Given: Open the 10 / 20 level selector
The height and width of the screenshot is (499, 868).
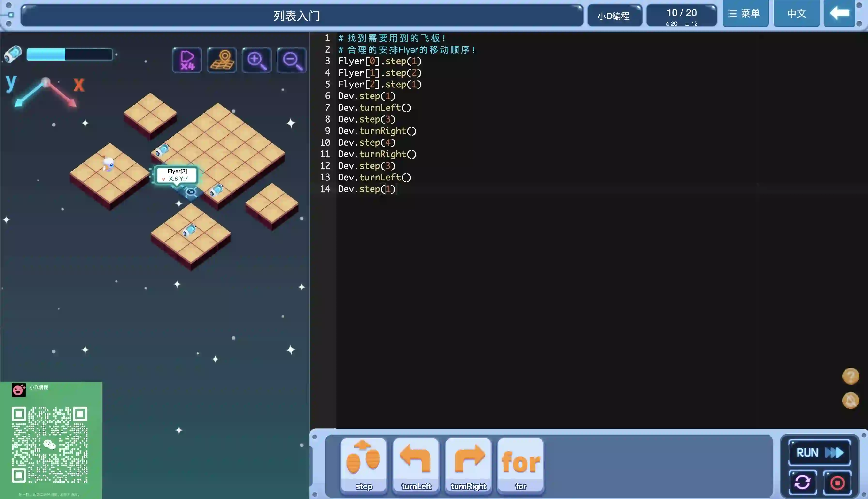Looking at the screenshot, I should click(681, 16).
